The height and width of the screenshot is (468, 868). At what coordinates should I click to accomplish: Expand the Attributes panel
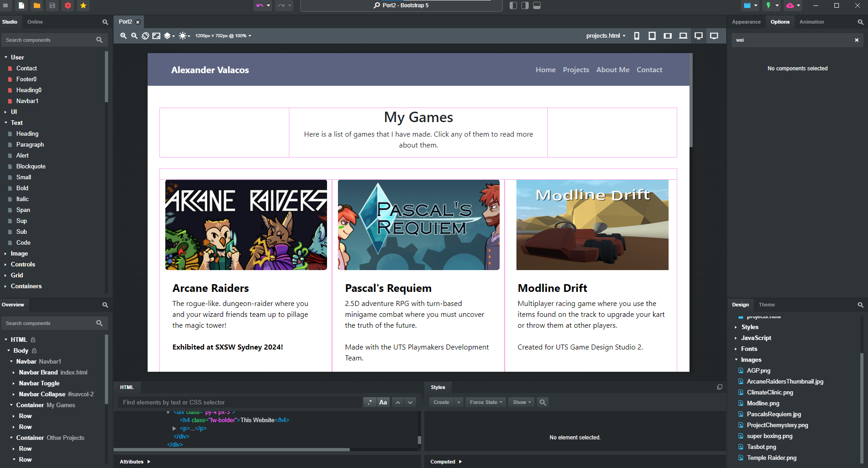(134, 462)
